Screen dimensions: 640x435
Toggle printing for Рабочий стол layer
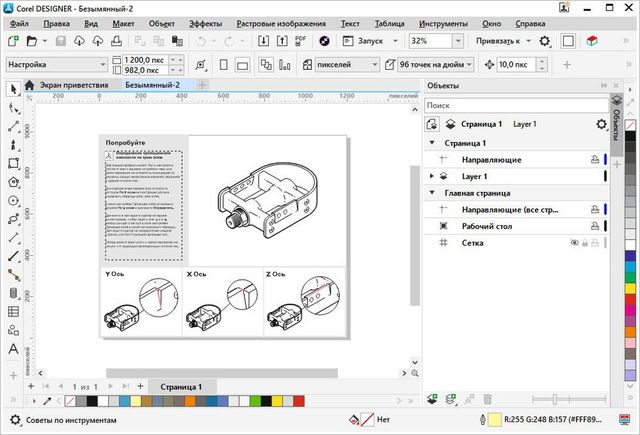tap(594, 226)
